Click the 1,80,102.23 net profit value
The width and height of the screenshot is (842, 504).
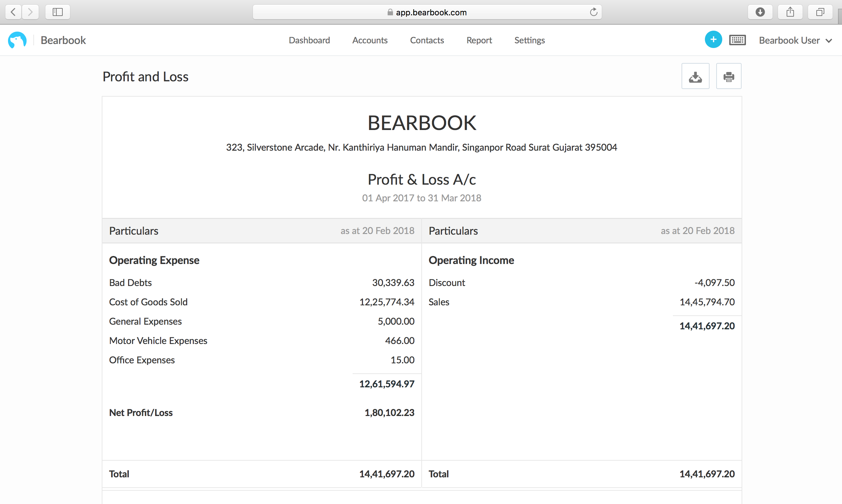[x=389, y=413]
